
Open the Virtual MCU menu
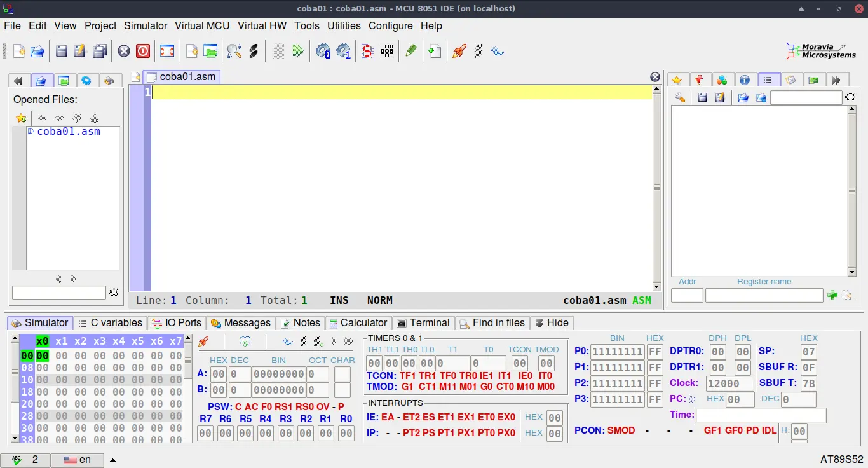coord(202,25)
